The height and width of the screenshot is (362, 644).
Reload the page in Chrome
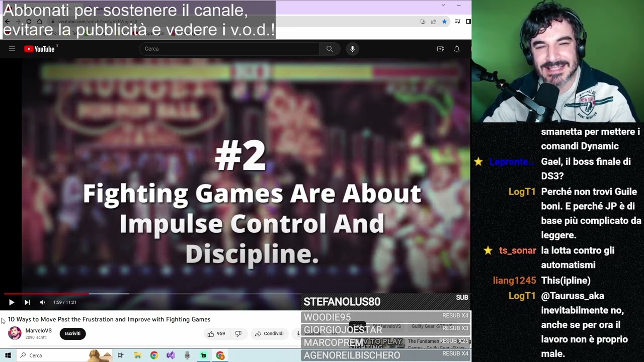29,22
